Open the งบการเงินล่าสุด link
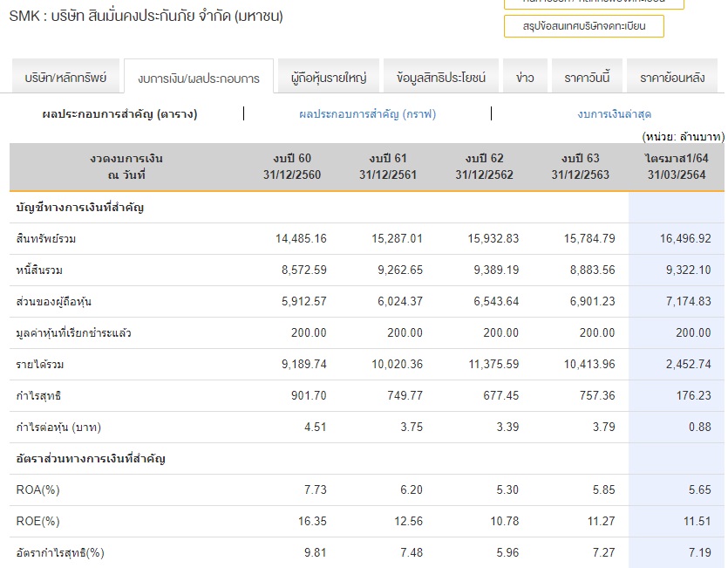 tap(614, 114)
